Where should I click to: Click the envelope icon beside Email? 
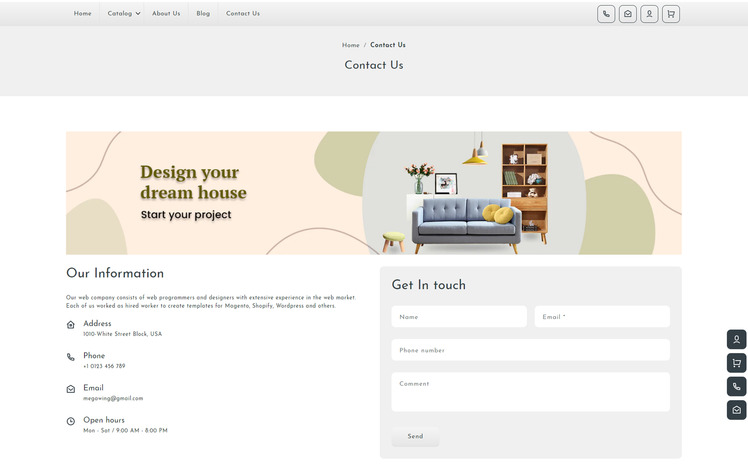point(71,389)
